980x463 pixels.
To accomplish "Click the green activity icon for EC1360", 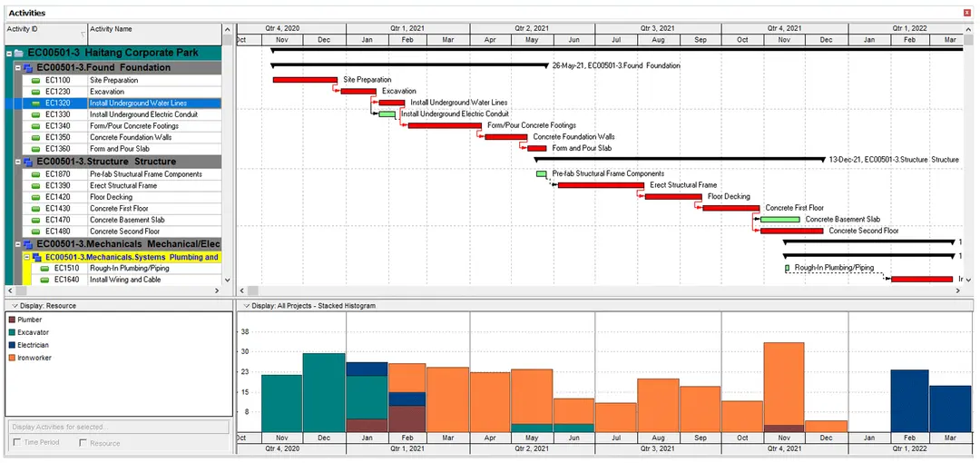I will tap(35, 149).
